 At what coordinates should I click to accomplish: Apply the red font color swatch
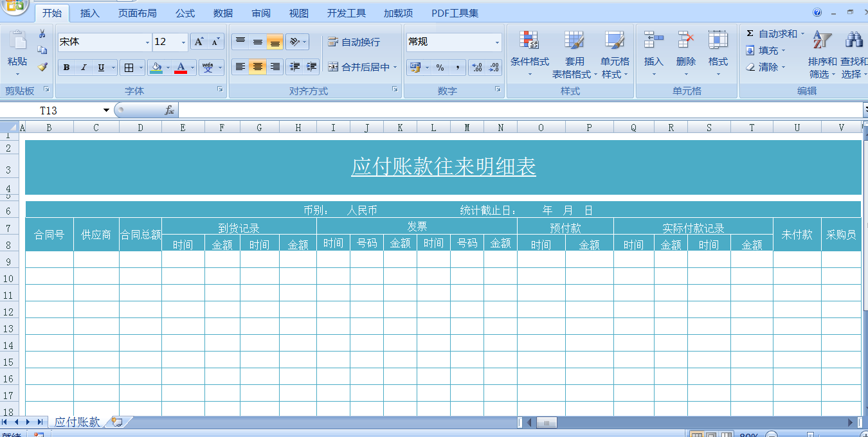(181, 67)
